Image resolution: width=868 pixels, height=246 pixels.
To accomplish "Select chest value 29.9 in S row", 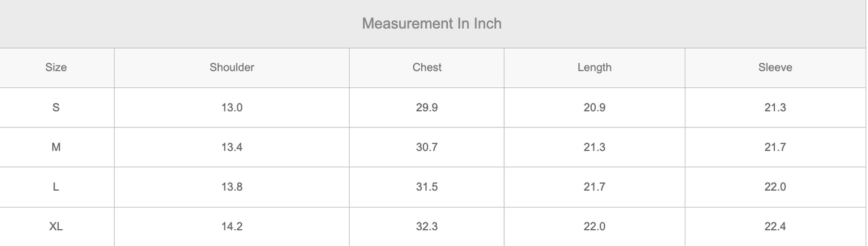I will click(x=426, y=108).
